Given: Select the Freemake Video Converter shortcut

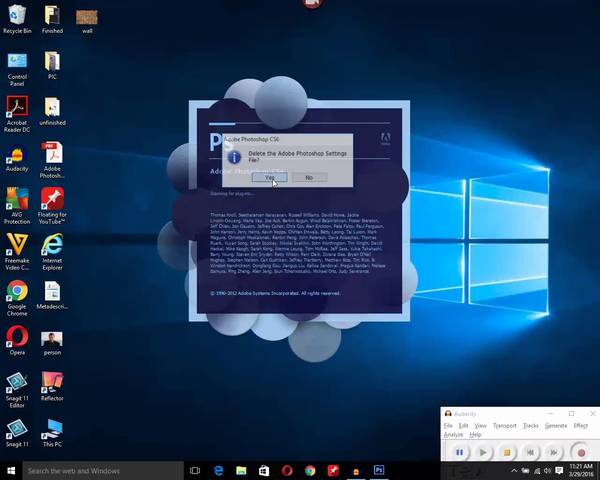Looking at the screenshot, I should [17, 252].
